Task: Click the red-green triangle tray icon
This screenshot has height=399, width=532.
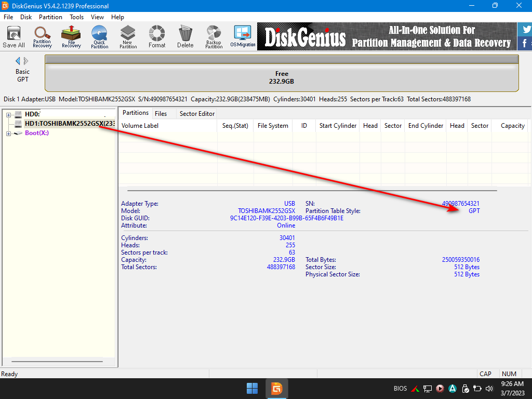Action: click(x=415, y=389)
